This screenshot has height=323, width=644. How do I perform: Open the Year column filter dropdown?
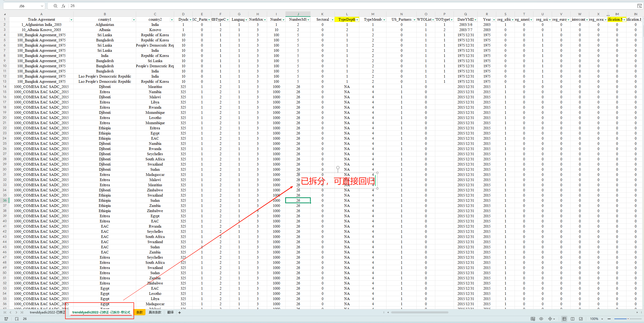pyautogui.click(x=494, y=20)
